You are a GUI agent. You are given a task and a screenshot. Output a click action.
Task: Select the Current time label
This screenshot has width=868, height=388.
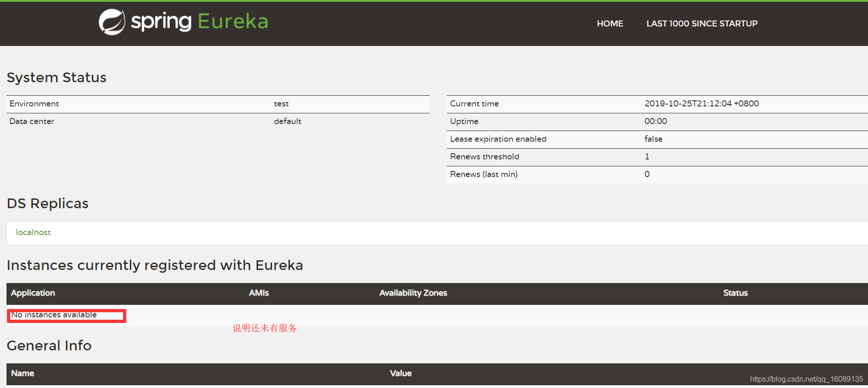coord(474,104)
